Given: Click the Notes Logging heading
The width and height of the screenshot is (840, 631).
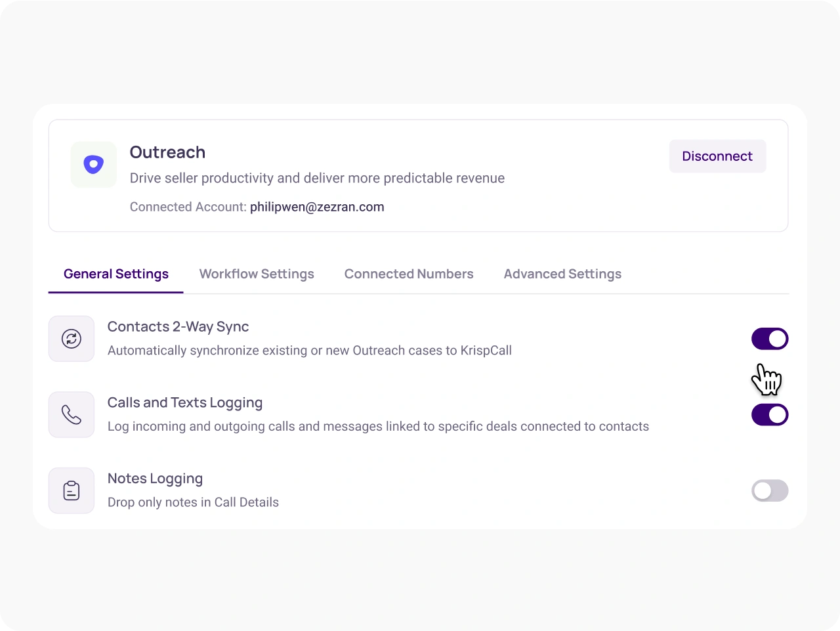Looking at the screenshot, I should click(155, 479).
